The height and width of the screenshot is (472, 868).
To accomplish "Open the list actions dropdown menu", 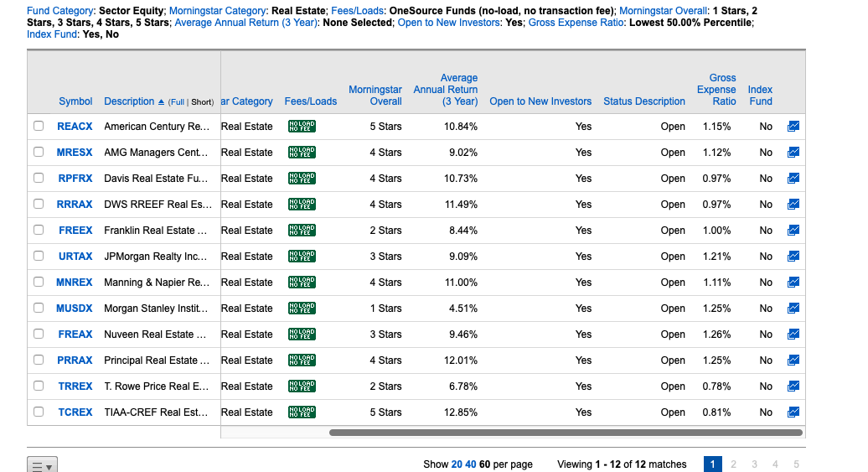I will point(42,466).
